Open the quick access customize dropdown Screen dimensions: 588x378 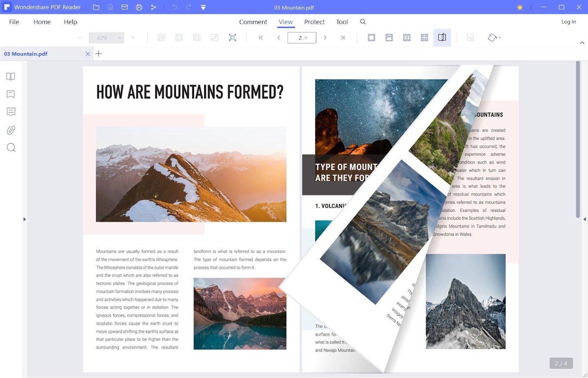click(x=203, y=7)
